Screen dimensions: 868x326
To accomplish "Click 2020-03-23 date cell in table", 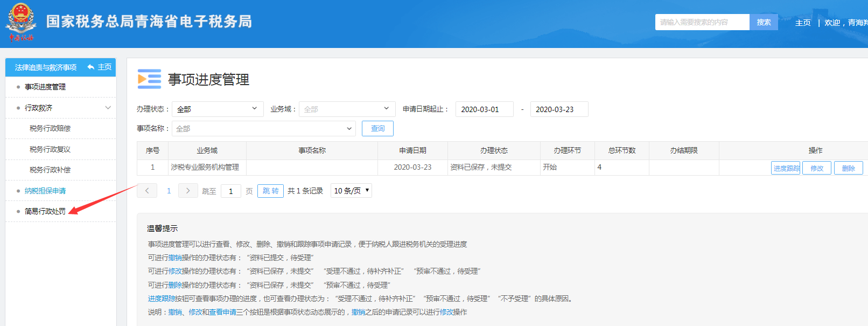I will (412, 167).
